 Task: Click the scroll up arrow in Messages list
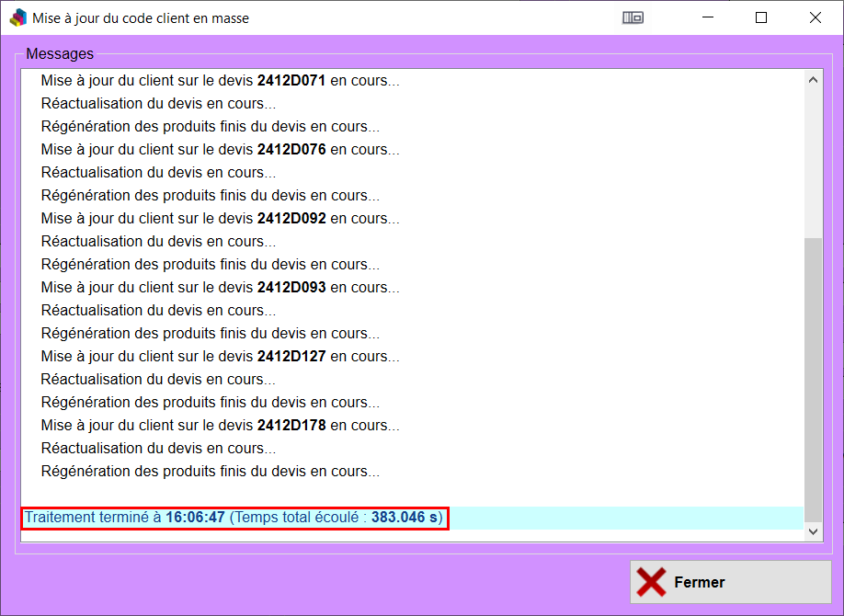pyautogui.click(x=813, y=81)
